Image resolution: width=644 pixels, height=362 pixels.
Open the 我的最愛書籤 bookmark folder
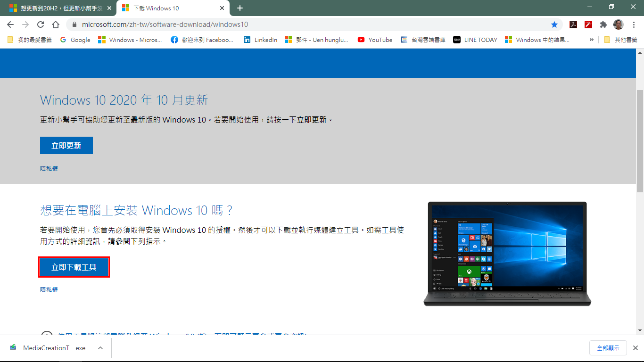(x=30, y=40)
